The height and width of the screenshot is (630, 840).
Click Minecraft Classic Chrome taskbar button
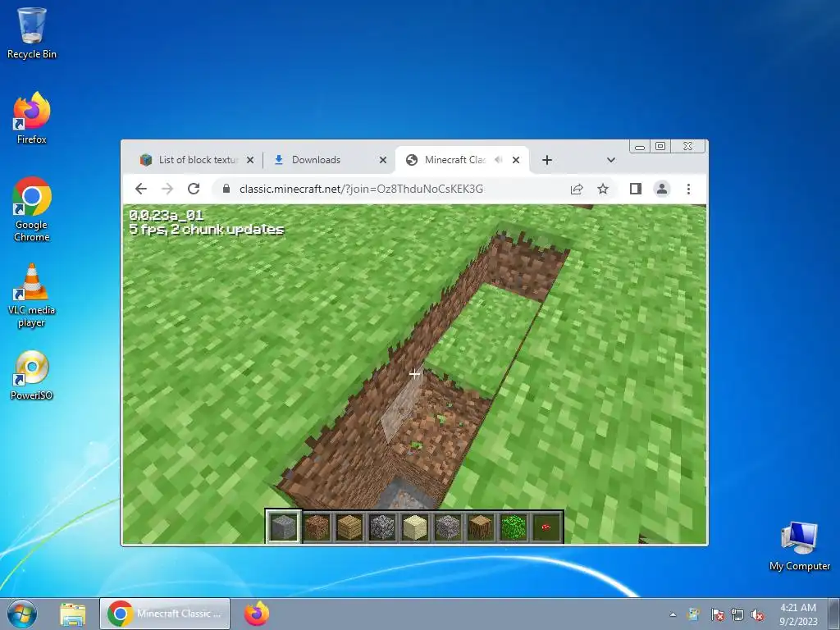pyautogui.click(x=164, y=614)
